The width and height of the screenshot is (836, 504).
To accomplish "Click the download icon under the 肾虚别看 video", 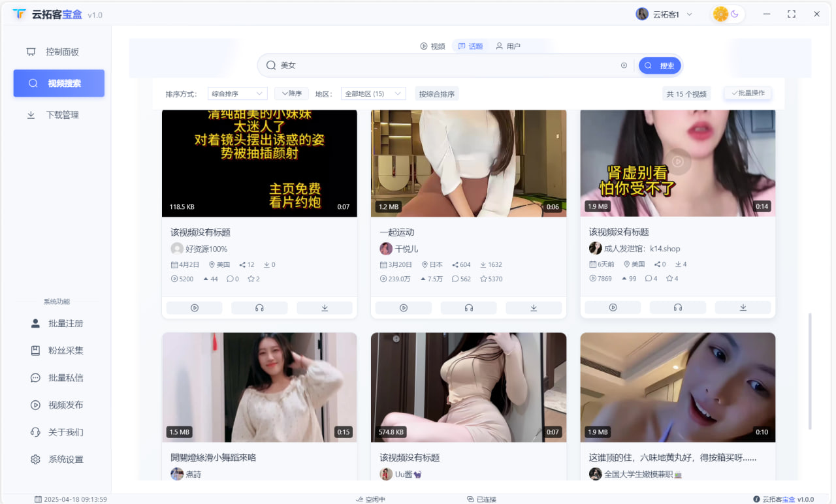I will tap(743, 307).
